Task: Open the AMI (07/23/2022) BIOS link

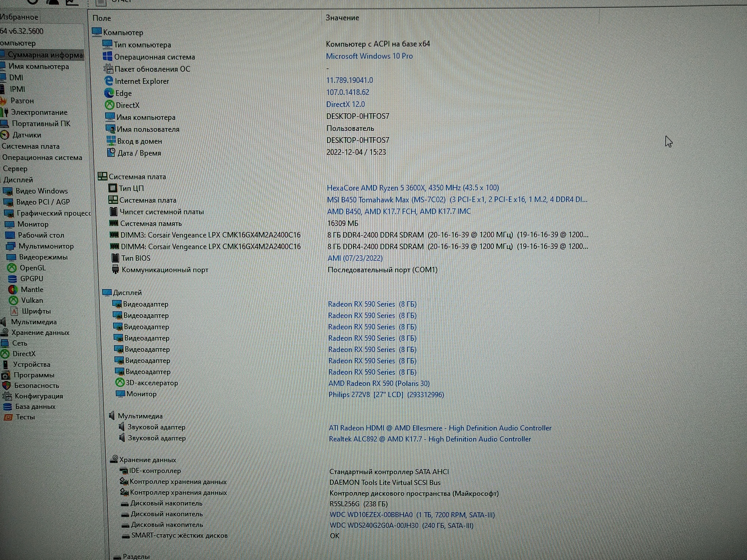Action: [x=355, y=258]
